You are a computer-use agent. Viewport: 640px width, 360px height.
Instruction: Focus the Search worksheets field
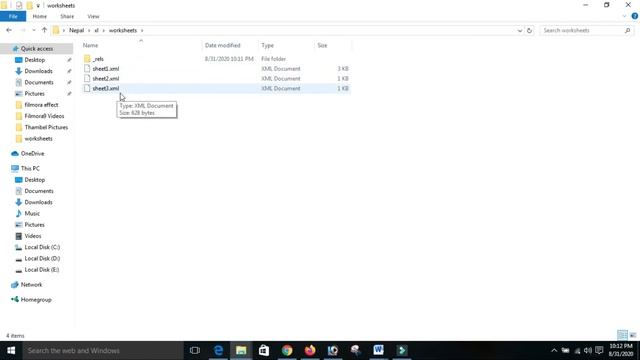(x=582, y=30)
